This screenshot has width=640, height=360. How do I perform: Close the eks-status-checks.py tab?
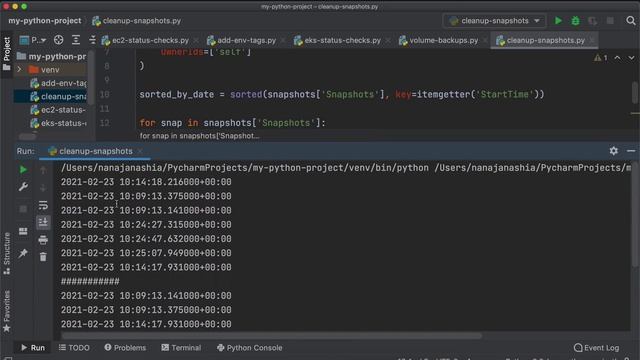(x=388, y=40)
